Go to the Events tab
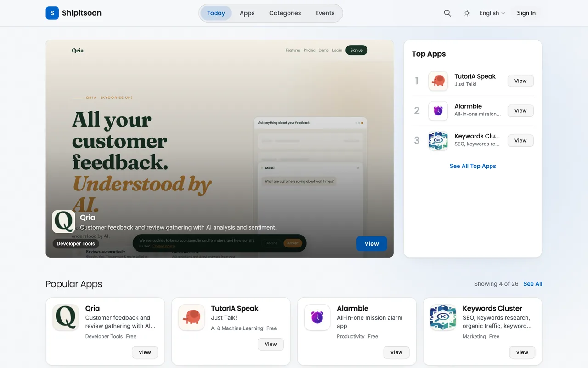The width and height of the screenshot is (588, 368). click(x=325, y=13)
